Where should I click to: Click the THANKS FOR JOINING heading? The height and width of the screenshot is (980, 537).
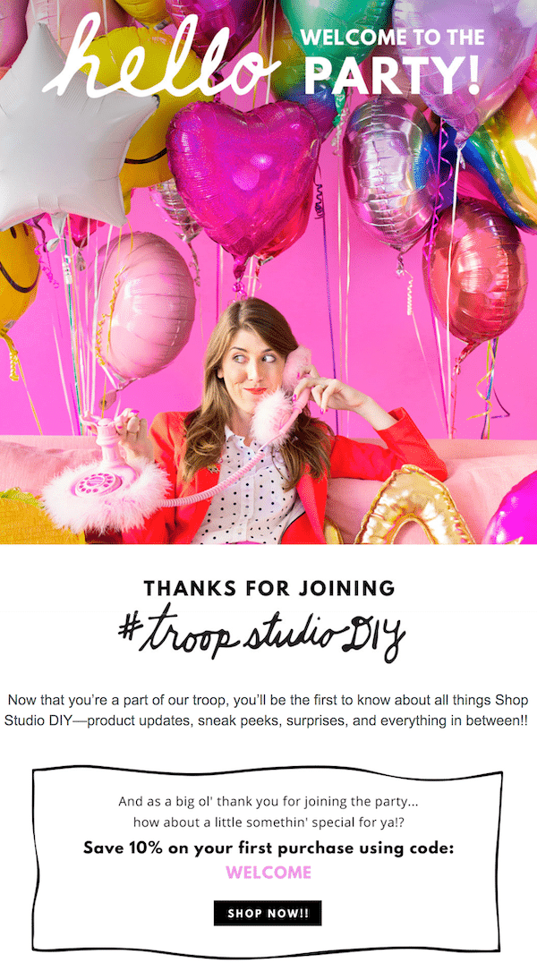click(269, 588)
